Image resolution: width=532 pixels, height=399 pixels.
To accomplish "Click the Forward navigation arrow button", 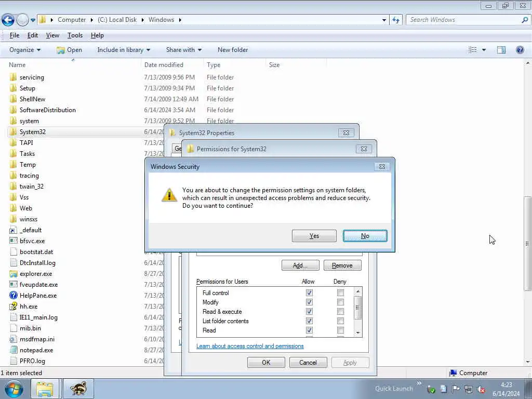I will tap(22, 20).
